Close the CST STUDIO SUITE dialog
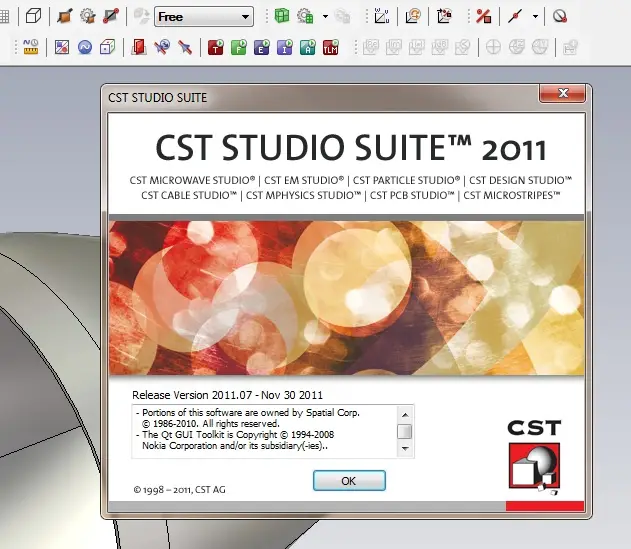631x549 pixels. (563, 93)
